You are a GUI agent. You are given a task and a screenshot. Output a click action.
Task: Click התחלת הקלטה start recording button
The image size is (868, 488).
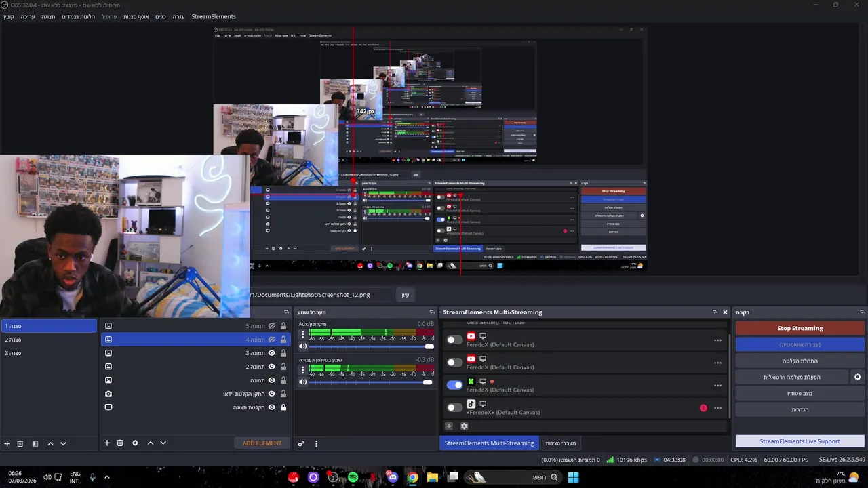point(800,361)
